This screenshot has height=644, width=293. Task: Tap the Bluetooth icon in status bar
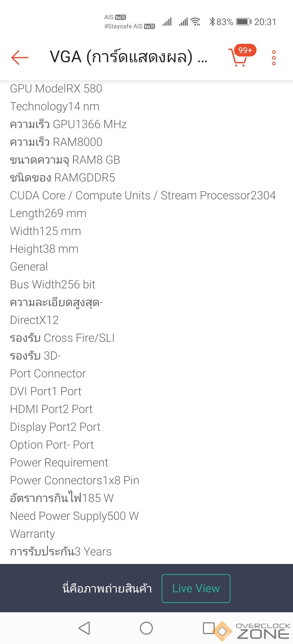[x=212, y=22]
